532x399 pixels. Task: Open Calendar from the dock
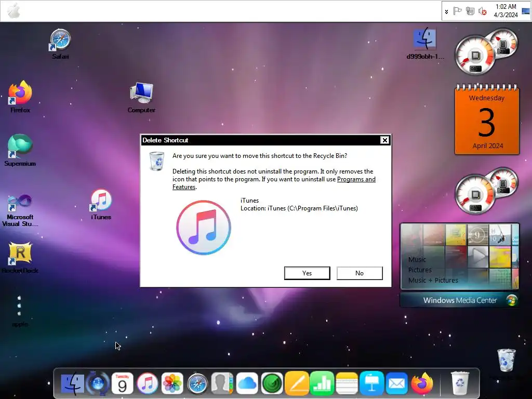click(x=122, y=384)
